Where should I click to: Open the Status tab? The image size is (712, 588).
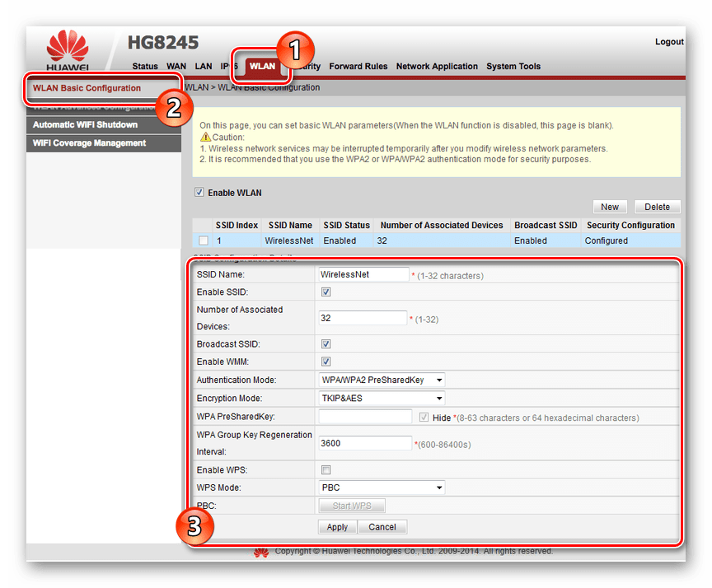[x=145, y=66]
